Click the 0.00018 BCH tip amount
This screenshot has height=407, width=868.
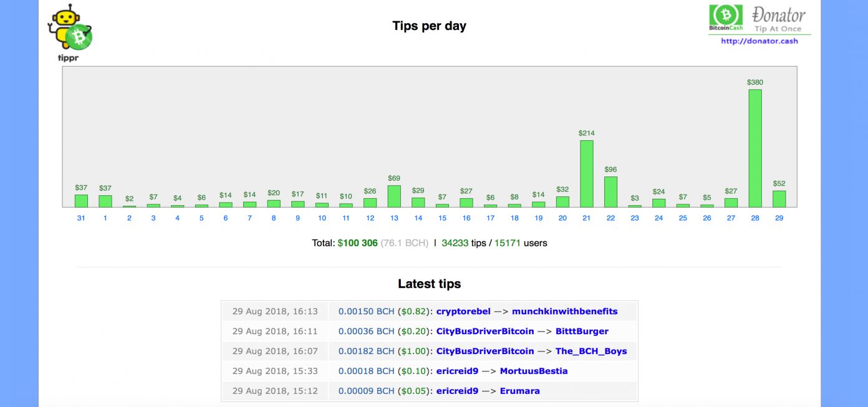(367, 371)
